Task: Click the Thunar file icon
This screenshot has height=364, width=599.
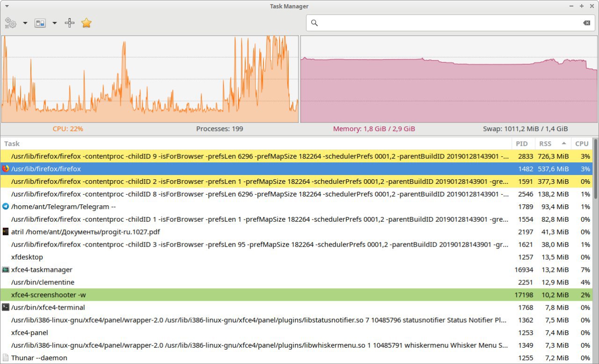Action: point(6,358)
